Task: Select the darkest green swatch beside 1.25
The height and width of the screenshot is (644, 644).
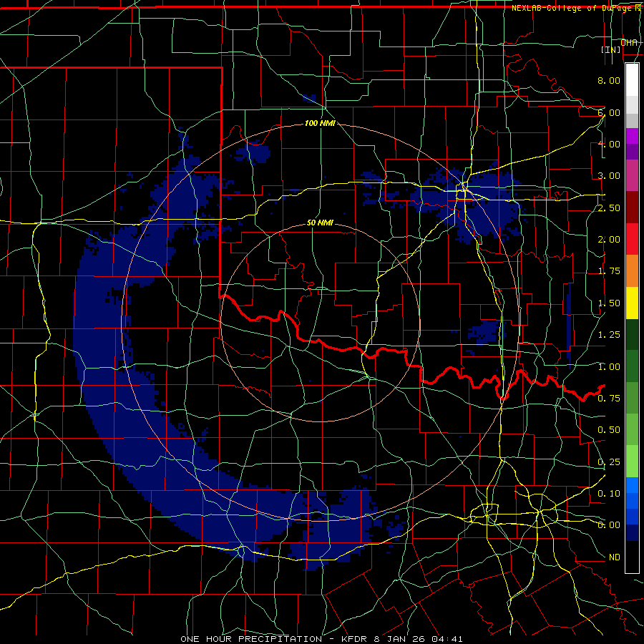Action: click(x=632, y=334)
